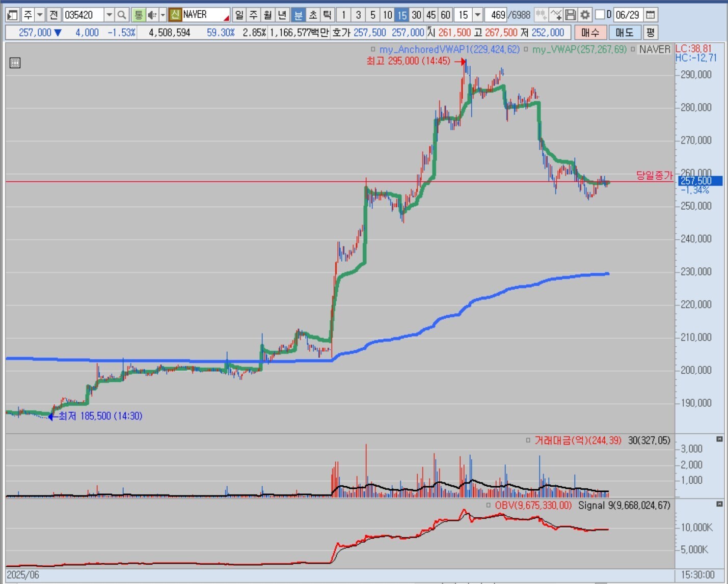Switch to the daily (일) chart period
The width and height of the screenshot is (728, 584).
click(x=239, y=15)
